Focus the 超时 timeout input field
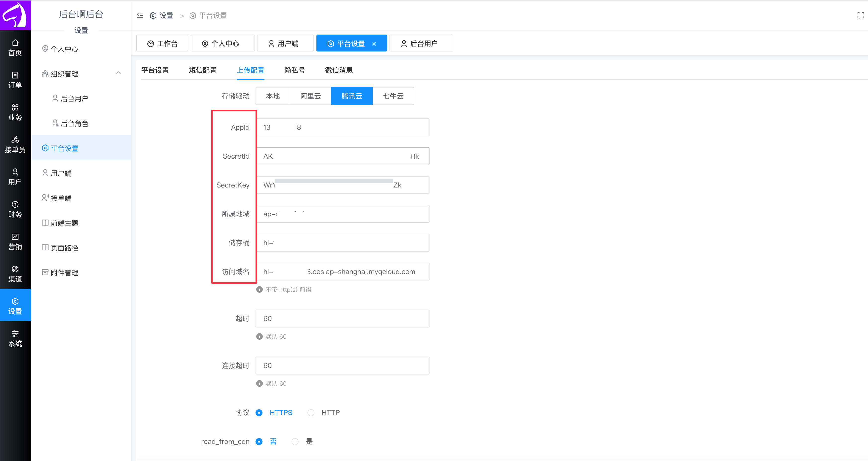The width and height of the screenshot is (868, 461). (x=342, y=319)
